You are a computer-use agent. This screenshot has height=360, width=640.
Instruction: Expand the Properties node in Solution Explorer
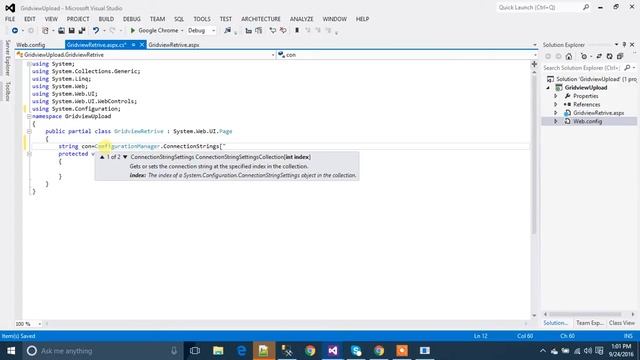point(556,96)
